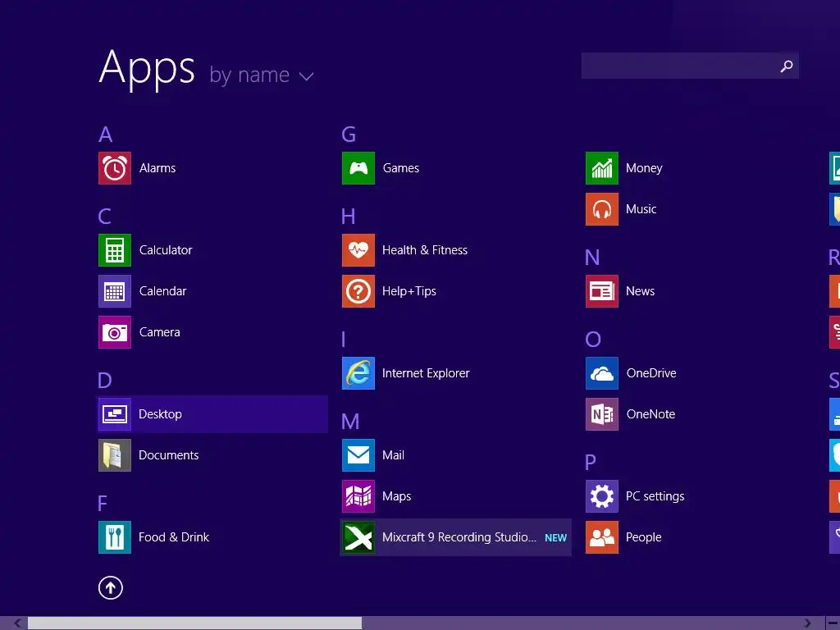The height and width of the screenshot is (630, 840).
Task: Click the Desktop tile icon
Action: click(x=115, y=414)
